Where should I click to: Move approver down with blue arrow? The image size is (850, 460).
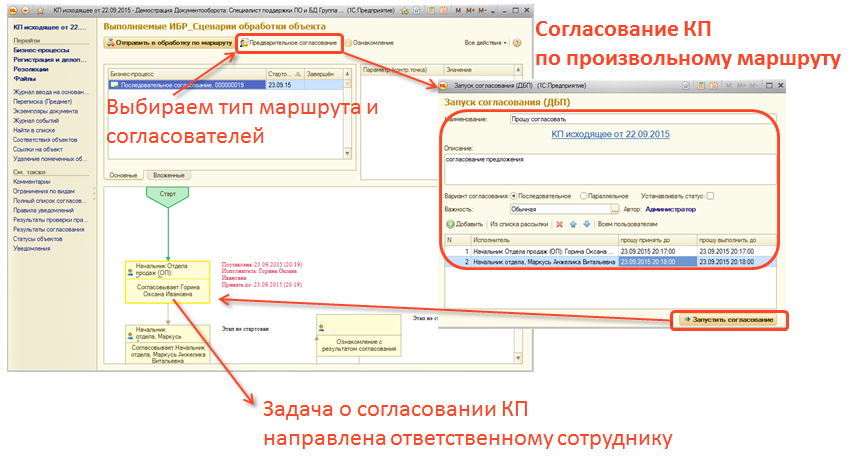tap(585, 224)
